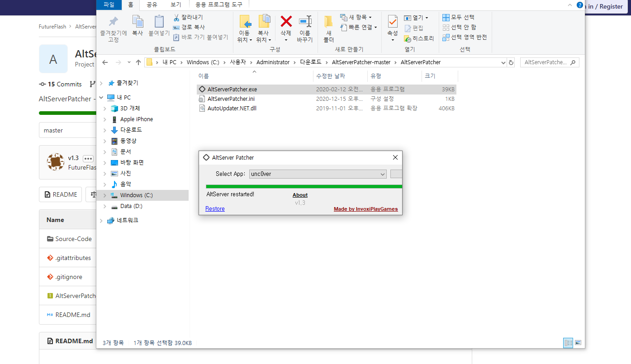Choose Select none (선택 안 함)
This screenshot has height=364, width=631.
coord(459,27)
